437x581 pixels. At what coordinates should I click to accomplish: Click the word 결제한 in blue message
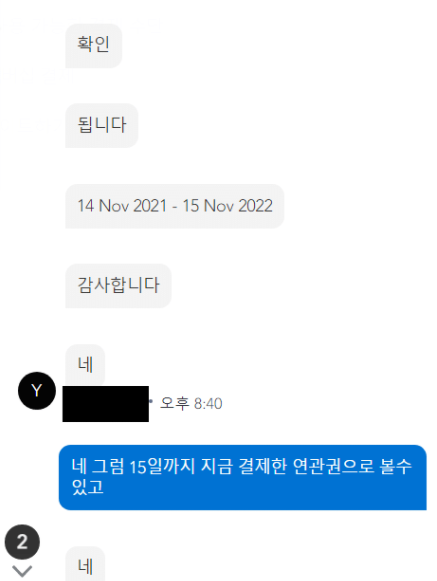(x=262, y=467)
